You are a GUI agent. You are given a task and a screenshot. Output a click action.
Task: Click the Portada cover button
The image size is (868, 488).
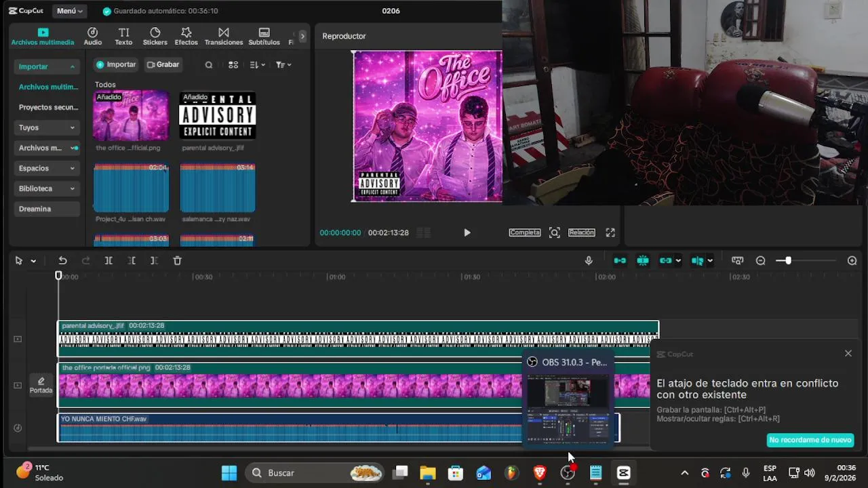[x=41, y=385]
